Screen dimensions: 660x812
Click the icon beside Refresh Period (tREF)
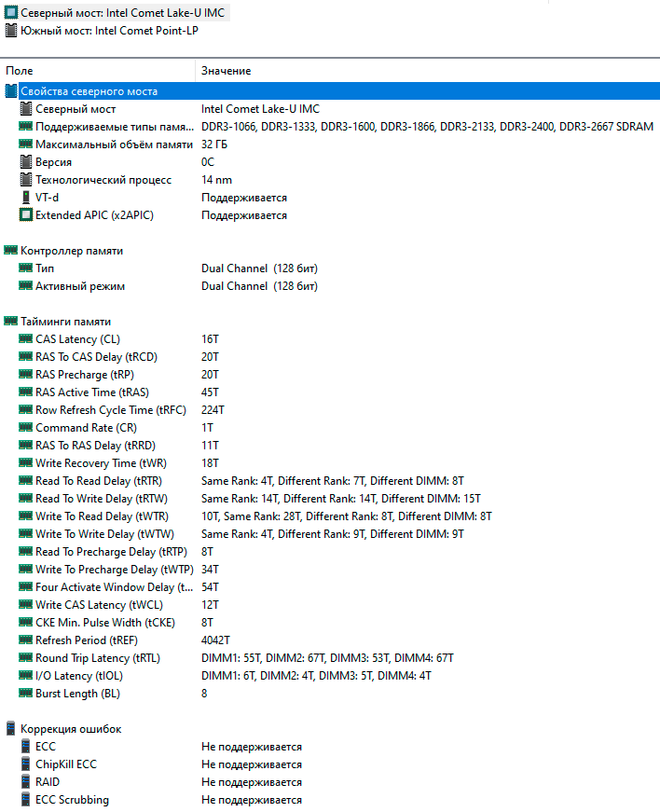(25, 640)
